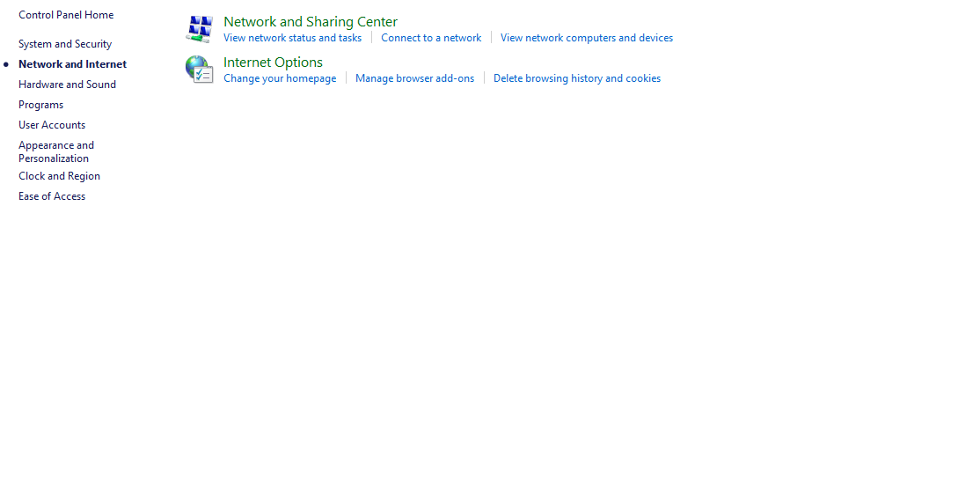Select Ease of Access category
This screenshot has width=980, height=486.
[52, 196]
